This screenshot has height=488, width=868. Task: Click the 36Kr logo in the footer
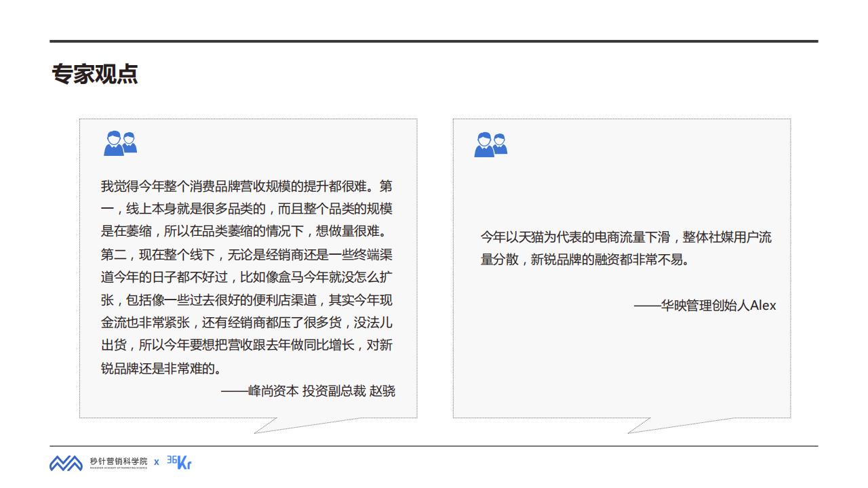pos(180,462)
